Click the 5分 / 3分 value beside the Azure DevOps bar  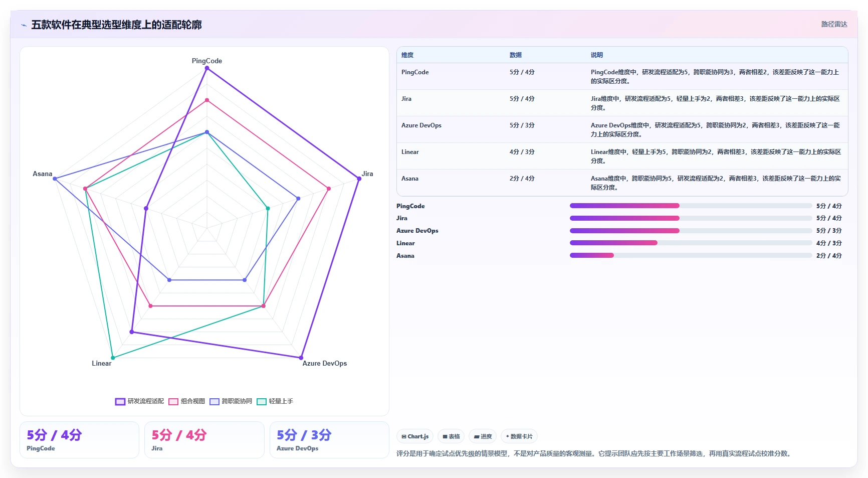click(x=829, y=231)
